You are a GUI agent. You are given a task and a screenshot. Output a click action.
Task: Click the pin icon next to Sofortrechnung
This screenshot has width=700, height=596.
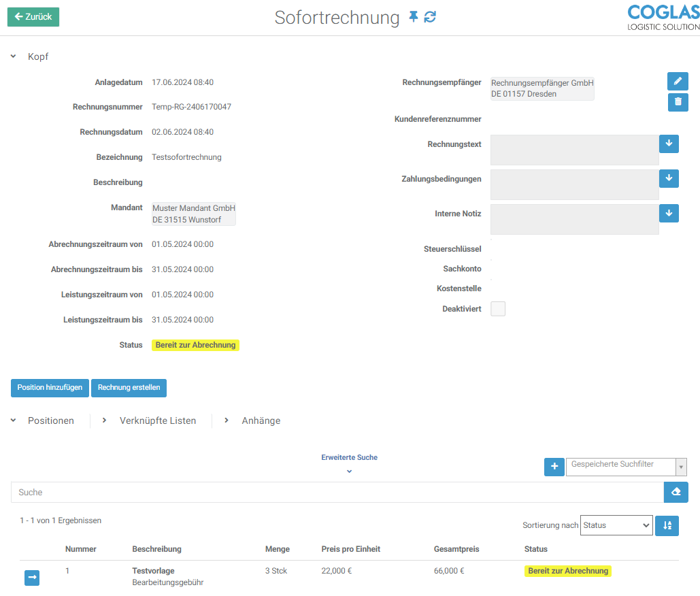point(413,17)
